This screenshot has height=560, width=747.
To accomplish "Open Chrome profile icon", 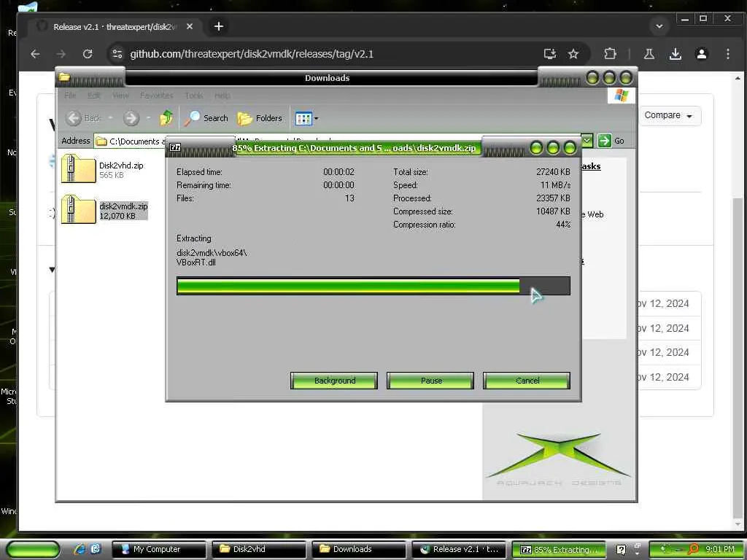I will [701, 54].
